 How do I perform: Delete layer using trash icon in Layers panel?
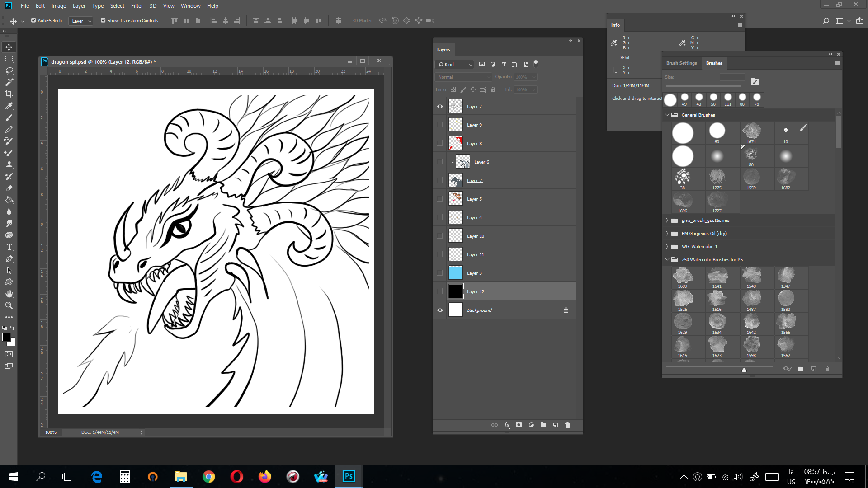pyautogui.click(x=568, y=425)
